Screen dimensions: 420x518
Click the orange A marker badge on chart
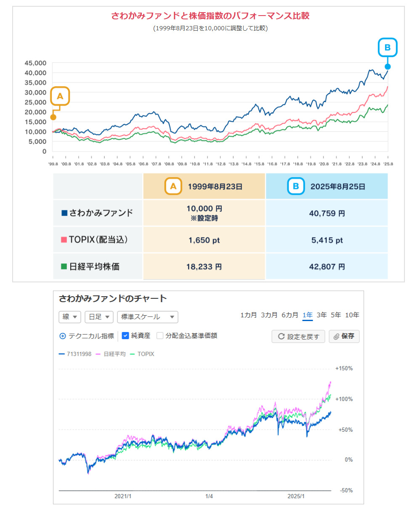point(60,96)
